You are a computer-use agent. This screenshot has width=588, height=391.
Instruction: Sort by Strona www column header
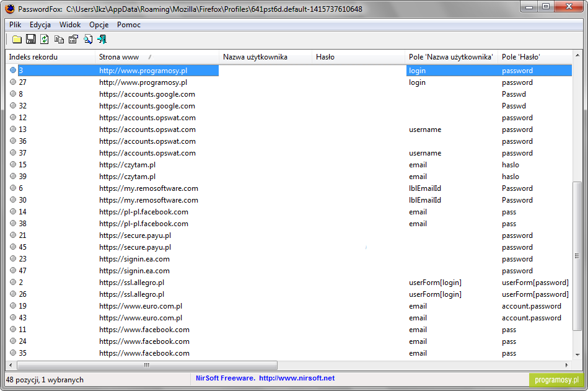[x=157, y=57]
